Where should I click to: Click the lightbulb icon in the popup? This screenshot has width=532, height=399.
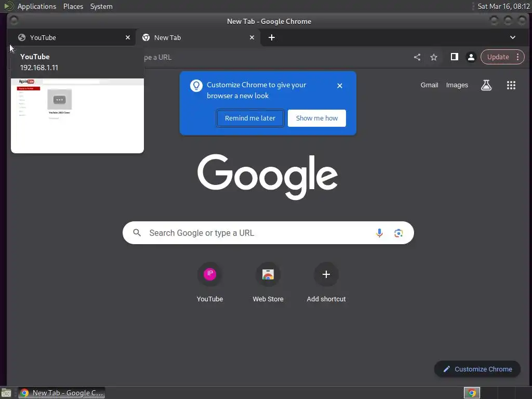tap(196, 86)
